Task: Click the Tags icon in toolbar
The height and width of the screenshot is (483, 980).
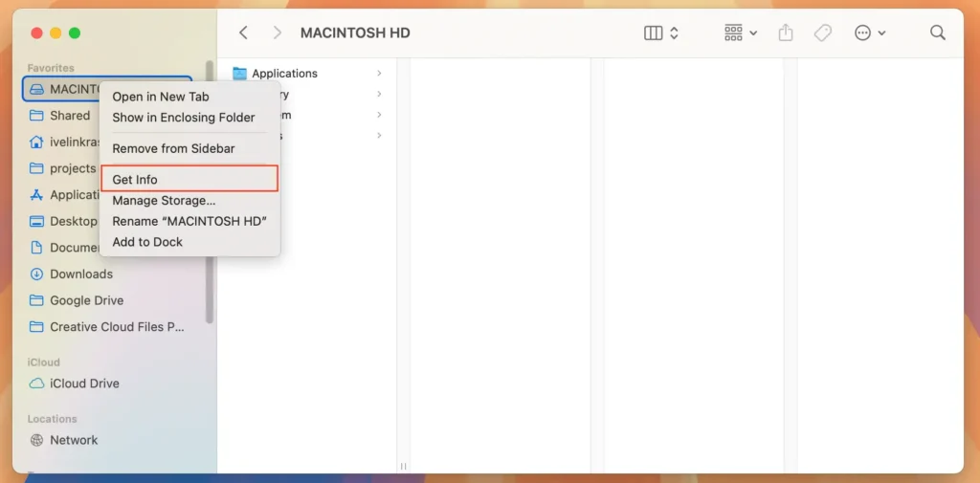Action: pos(823,33)
